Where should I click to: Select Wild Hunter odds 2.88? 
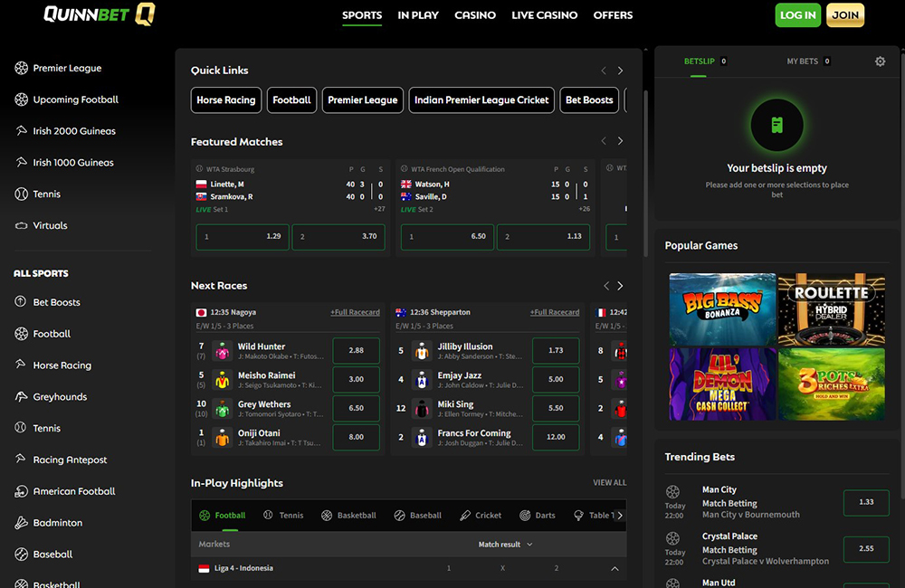point(356,350)
